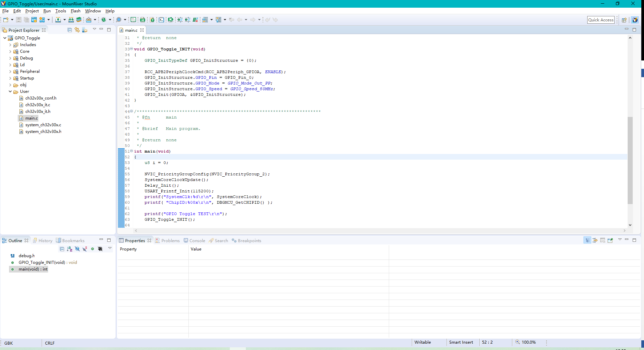Click the Save All toolbar icon
This screenshot has width=644, height=350.
click(26, 20)
